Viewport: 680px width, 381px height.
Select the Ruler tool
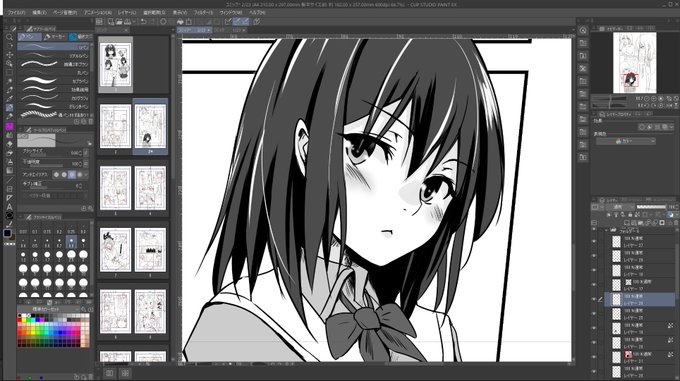tap(9, 198)
